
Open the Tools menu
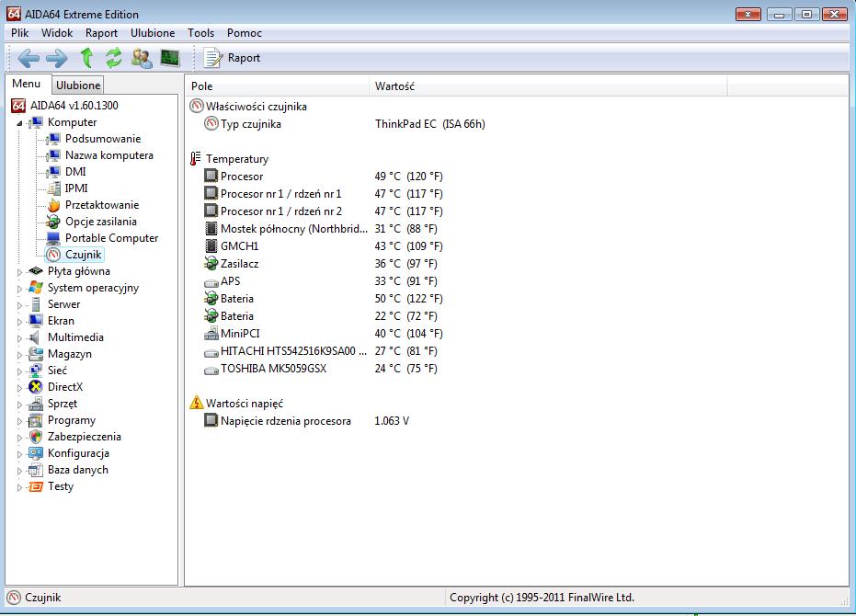coord(200,33)
